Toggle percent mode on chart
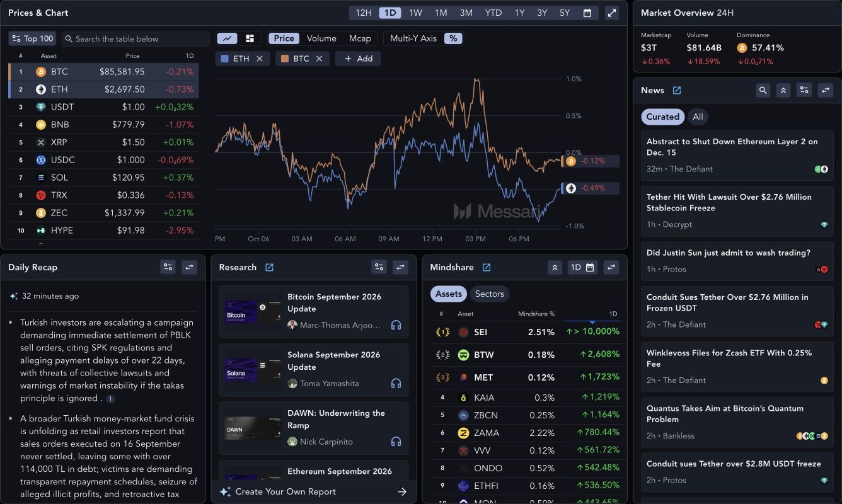842x504 pixels. [453, 38]
